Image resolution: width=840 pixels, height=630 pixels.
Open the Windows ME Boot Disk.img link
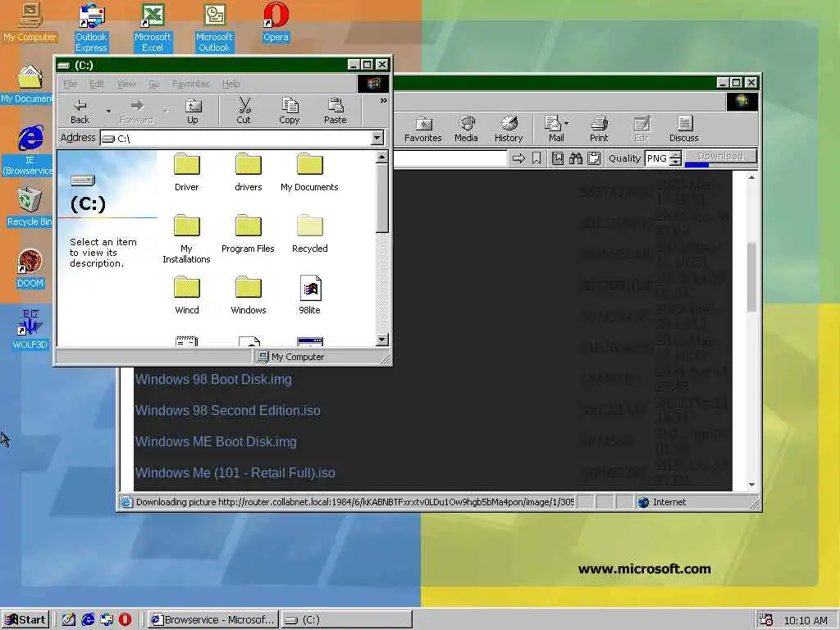216,441
